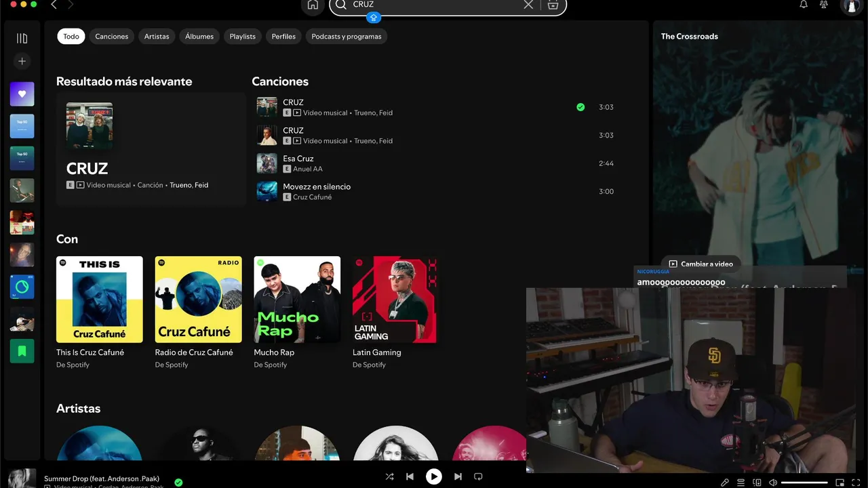Screen dimensions: 868x488
Task: Click Cambiar a video button
Action: click(x=701, y=264)
